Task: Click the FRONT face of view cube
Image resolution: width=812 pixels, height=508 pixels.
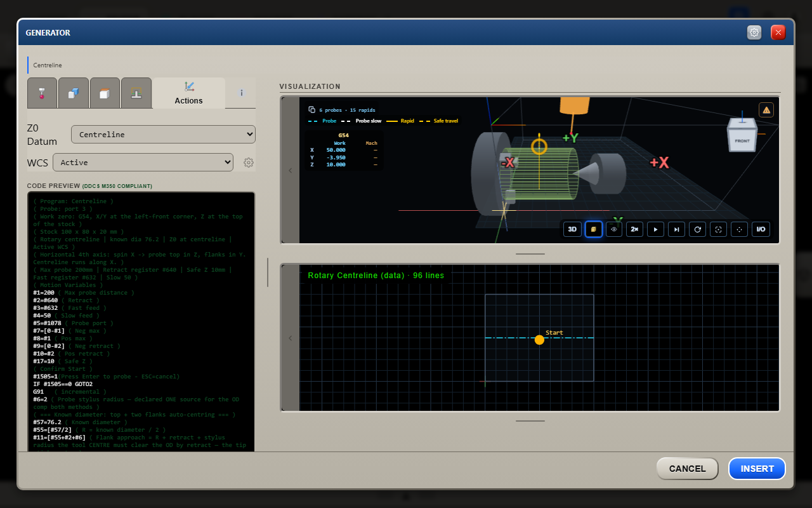Action: (742, 140)
